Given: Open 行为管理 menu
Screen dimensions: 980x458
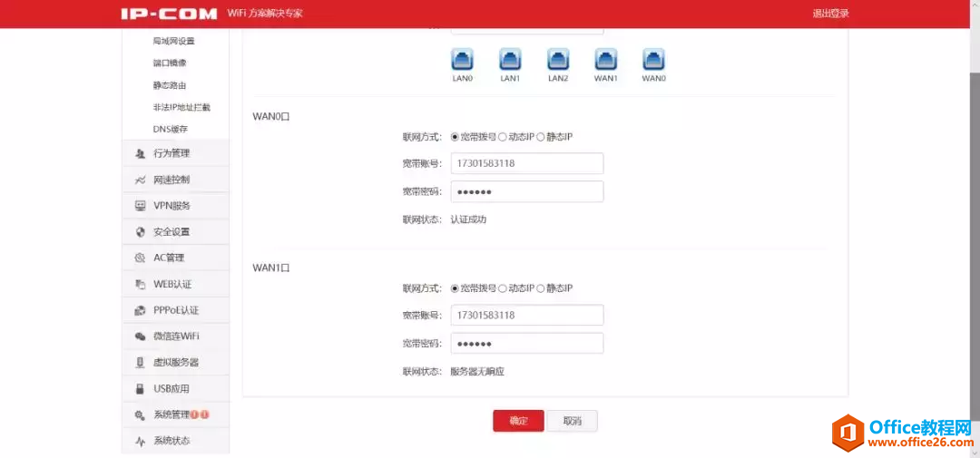Looking at the screenshot, I should tap(176, 153).
